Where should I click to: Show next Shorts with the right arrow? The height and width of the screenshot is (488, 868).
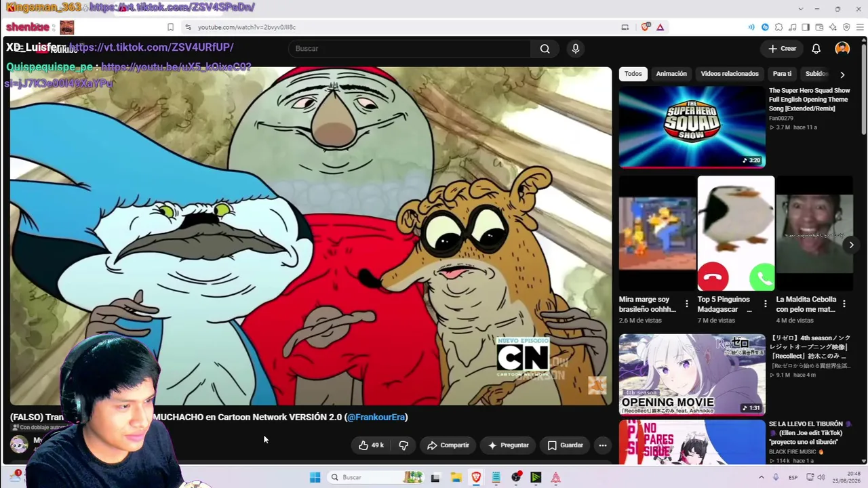[x=851, y=245]
